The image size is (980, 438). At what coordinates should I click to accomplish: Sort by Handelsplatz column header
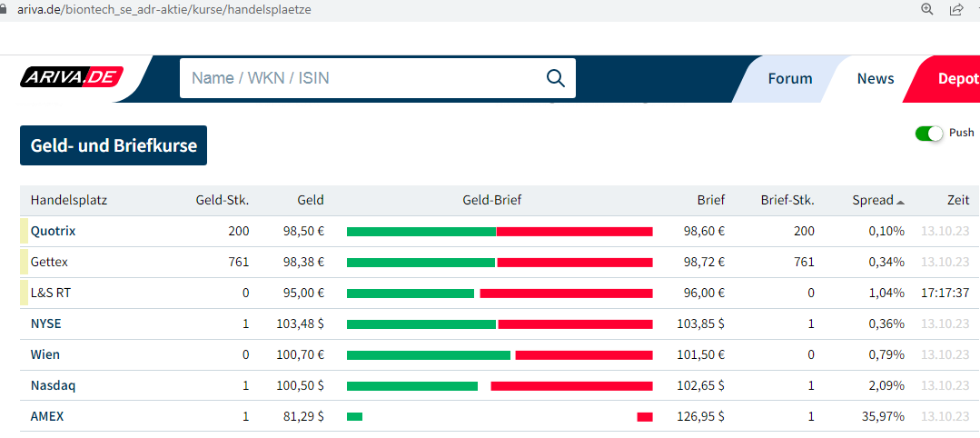pyautogui.click(x=69, y=201)
